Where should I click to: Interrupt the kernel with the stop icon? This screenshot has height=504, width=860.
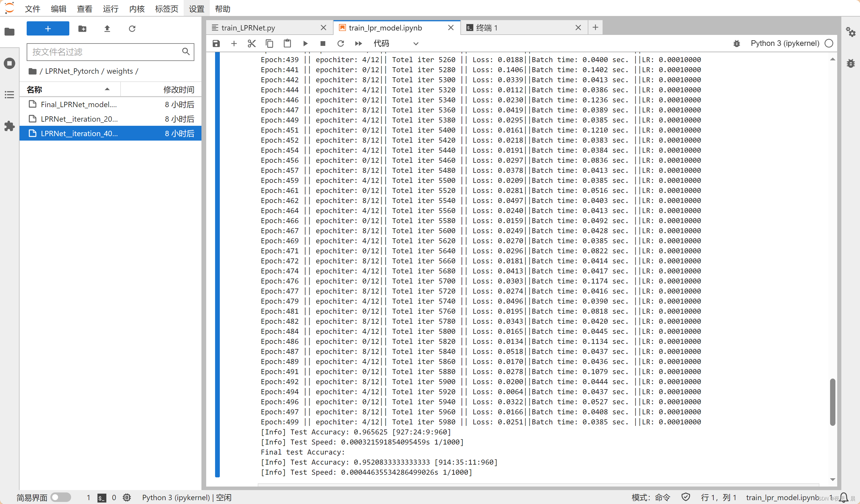(x=323, y=44)
